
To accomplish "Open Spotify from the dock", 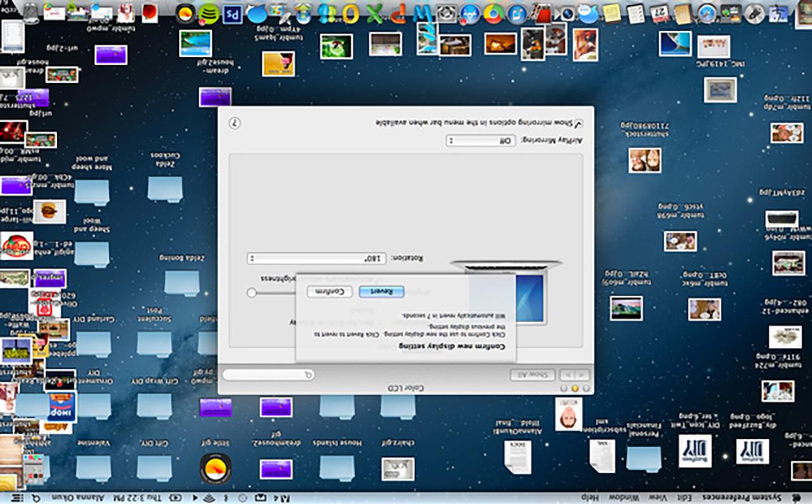I will click(x=209, y=13).
